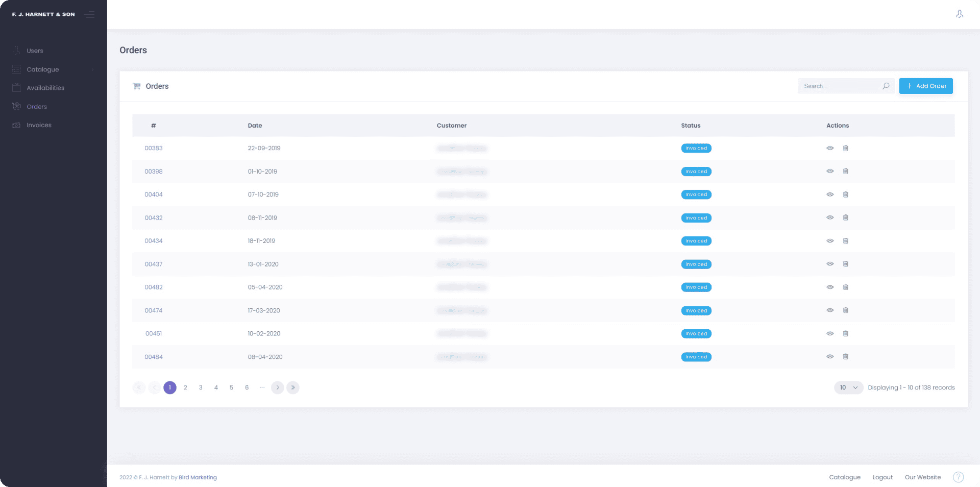Click the Search input field

840,86
